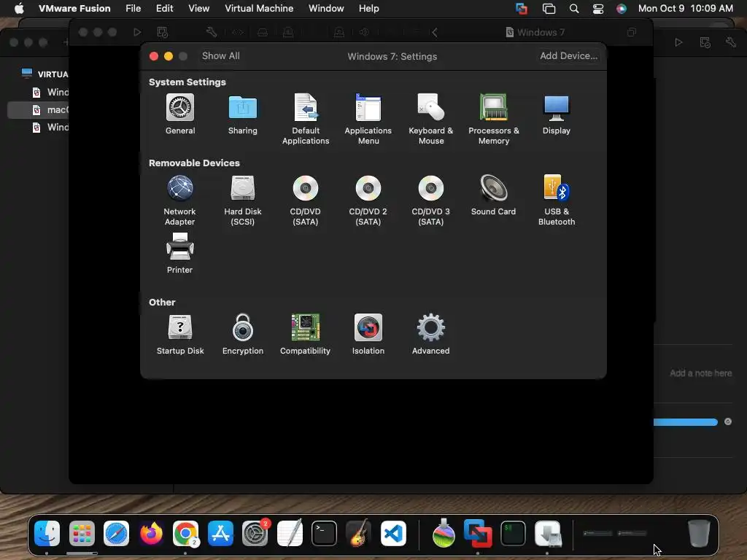The height and width of the screenshot is (560, 747).
Task: Open Terminal from the Dock
Action: (x=324, y=533)
